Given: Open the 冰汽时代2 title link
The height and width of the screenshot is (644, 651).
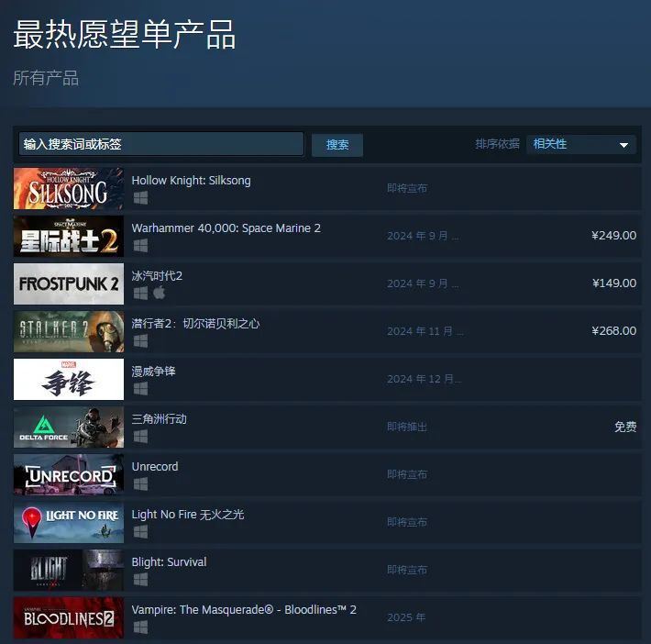Looking at the screenshot, I should point(157,276).
